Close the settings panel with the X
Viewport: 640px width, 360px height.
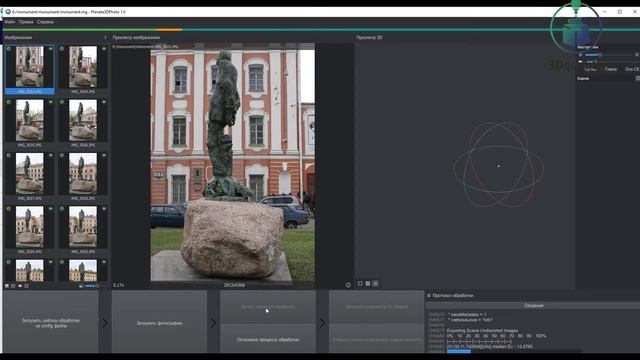[637, 54]
